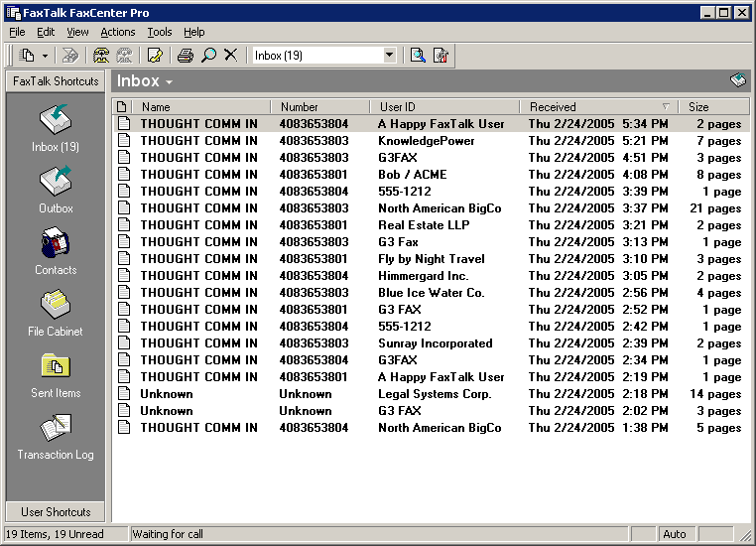Click the document icon column header
This screenshot has height=546, width=756.
(x=122, y=106)
